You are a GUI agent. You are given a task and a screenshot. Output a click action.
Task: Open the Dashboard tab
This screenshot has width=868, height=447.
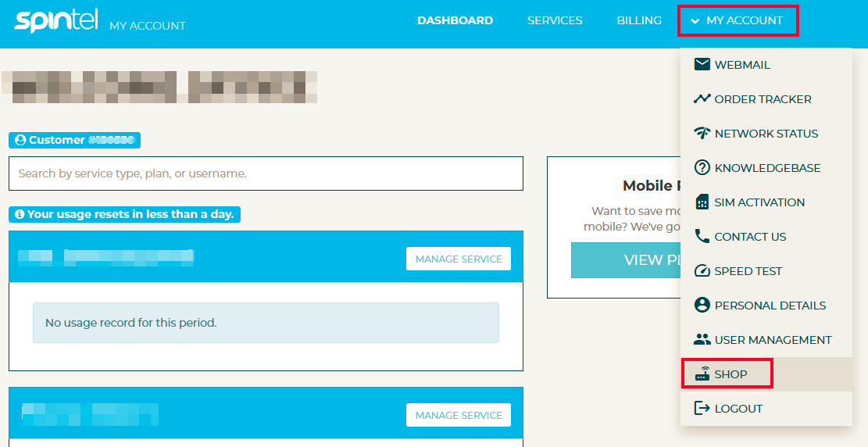click(455, 20)
